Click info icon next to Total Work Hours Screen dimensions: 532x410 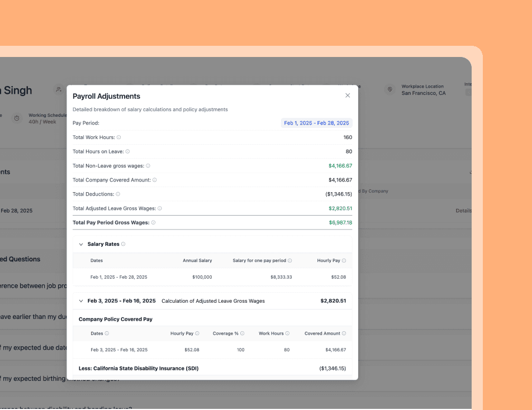118,137
